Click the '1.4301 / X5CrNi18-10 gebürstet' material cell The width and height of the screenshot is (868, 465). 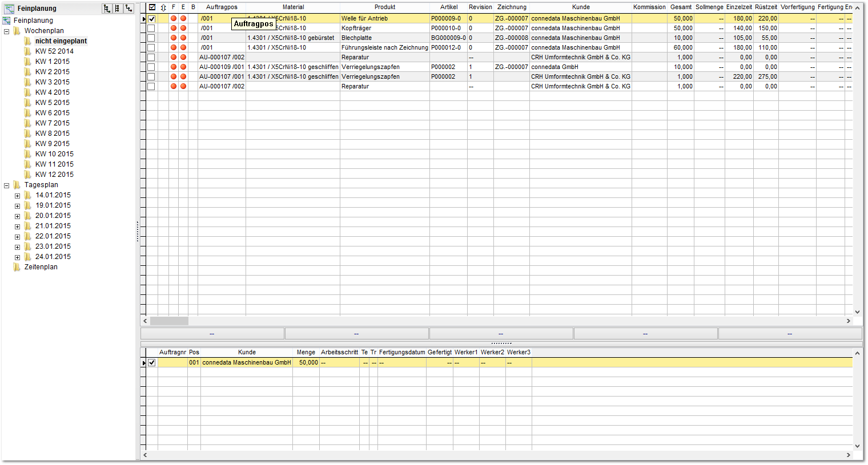[x=293, y=38]
